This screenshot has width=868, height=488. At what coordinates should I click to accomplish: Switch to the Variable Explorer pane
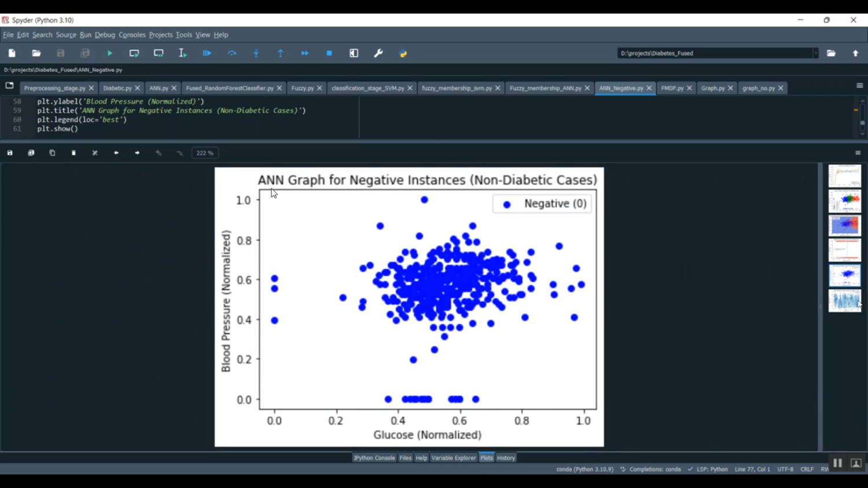pos(453,458)
